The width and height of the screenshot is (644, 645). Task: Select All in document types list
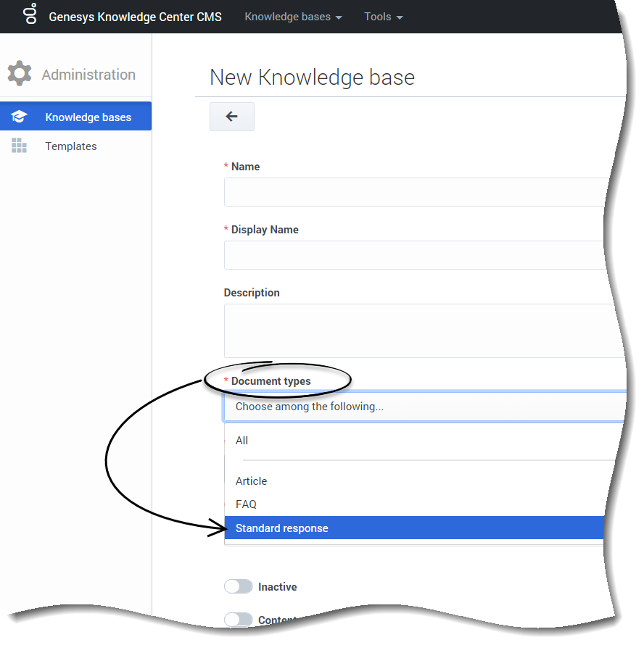tap(242, 441)
